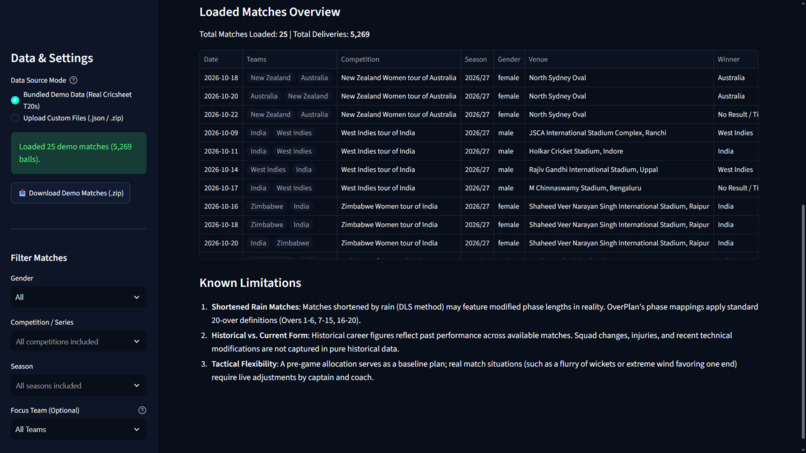806x453 pixels.
Task: Open the Gender filter dropdown
Action: click(x=78, y=297)
